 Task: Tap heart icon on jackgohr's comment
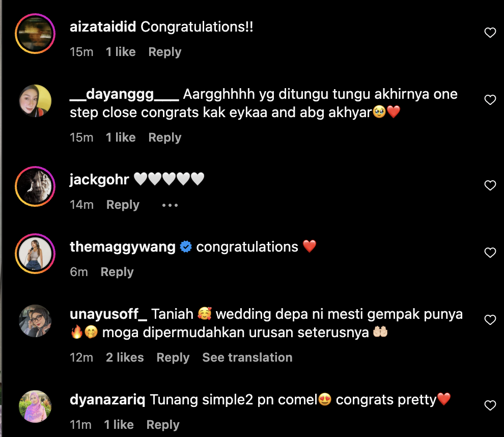click(x=490, y=185)
